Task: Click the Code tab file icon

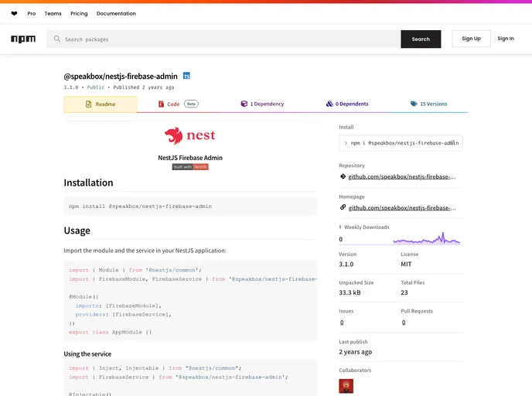Action: (x=161, y=104)
